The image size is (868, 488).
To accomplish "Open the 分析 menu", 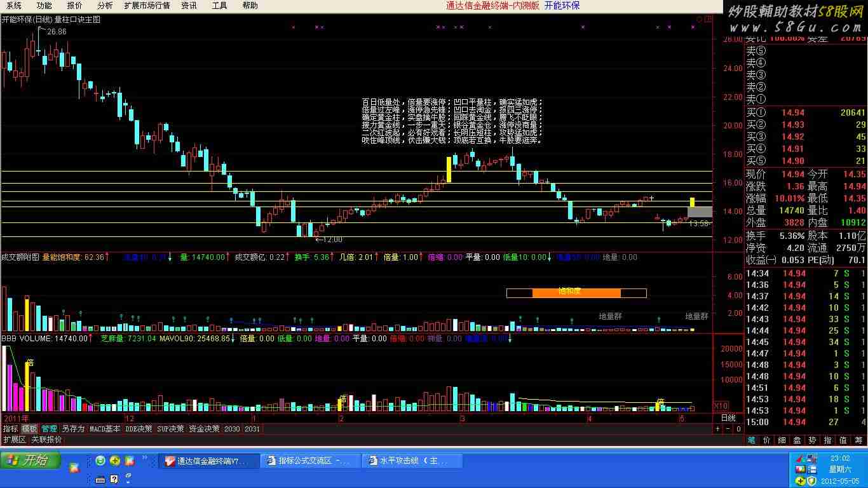I will (105, 5).
